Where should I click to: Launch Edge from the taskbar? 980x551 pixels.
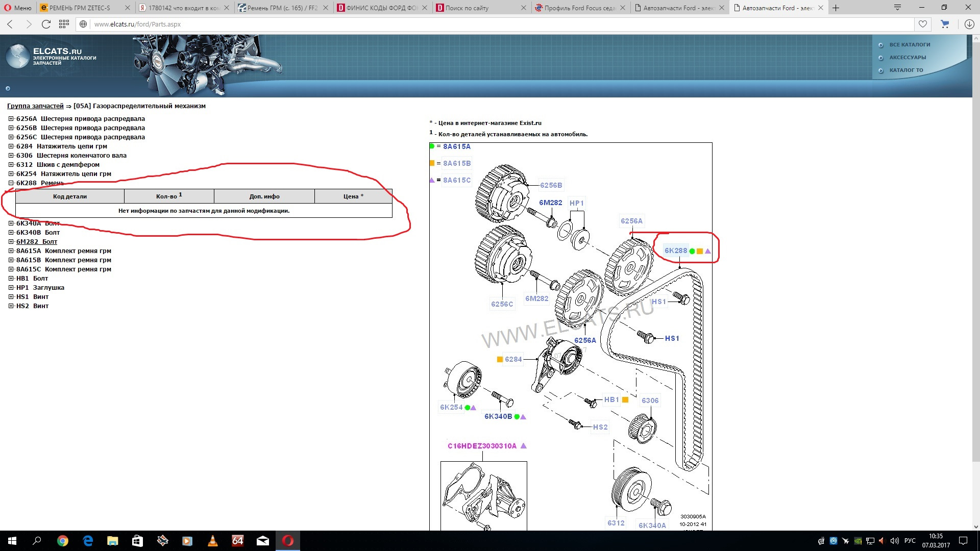pyautogui.click(x=88, y=541)
